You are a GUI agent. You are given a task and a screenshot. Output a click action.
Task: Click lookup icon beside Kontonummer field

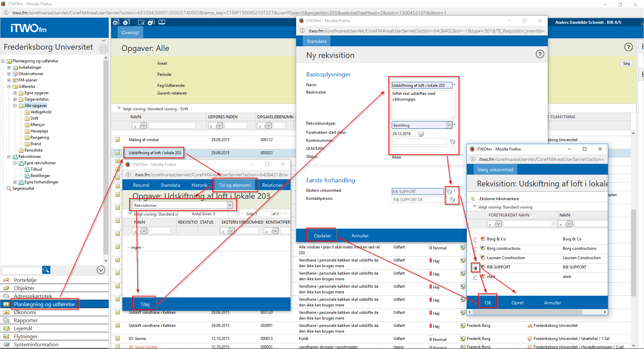(x=452, y=141)
